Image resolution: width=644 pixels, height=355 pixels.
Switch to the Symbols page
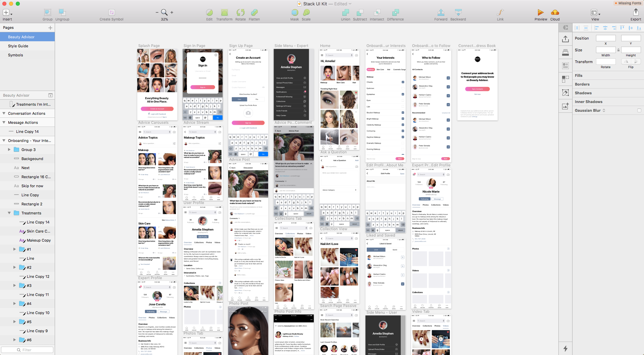(x=15, y=55)
